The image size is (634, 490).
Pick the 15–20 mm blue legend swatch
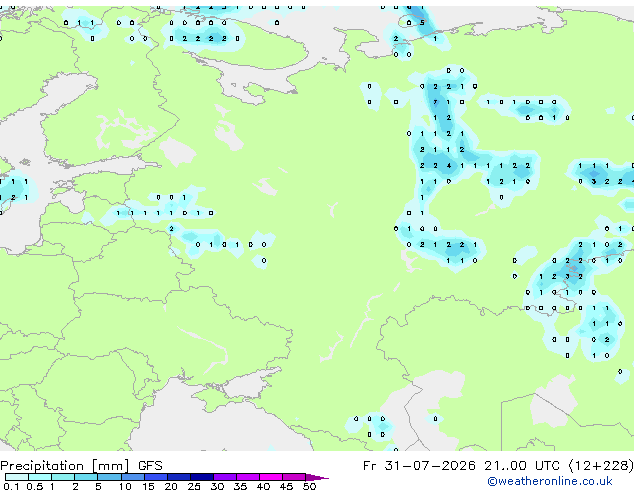pyautogui.click(x=155, y=477)
